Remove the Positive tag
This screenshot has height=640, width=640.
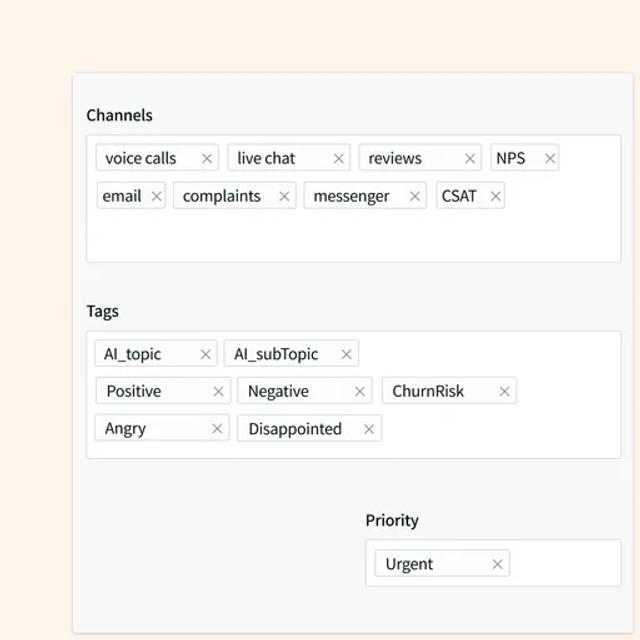[218, 392]
